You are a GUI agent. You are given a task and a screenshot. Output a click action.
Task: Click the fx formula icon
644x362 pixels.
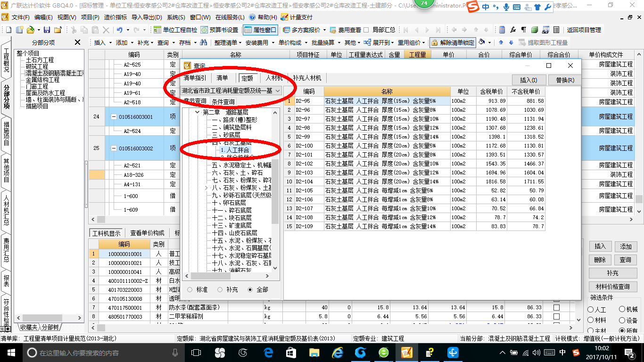(513, 30)
